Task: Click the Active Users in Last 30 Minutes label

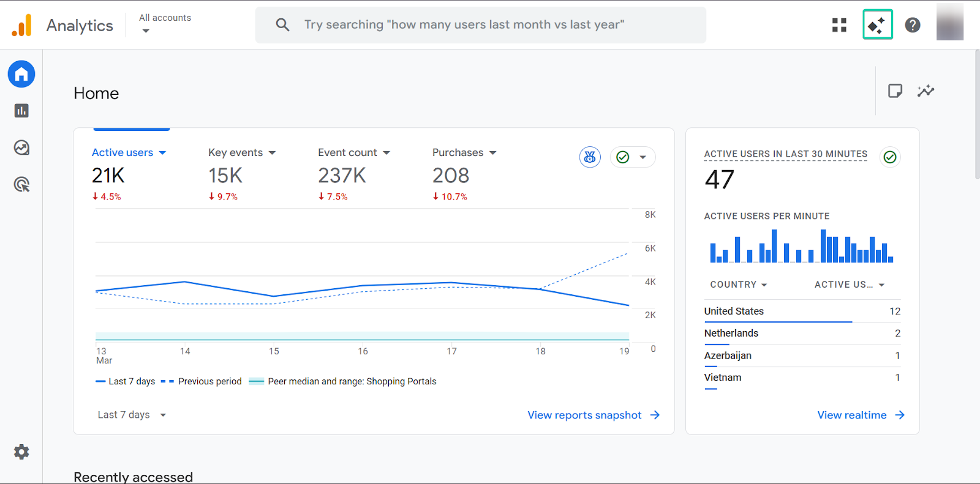Action: point(786,154)
